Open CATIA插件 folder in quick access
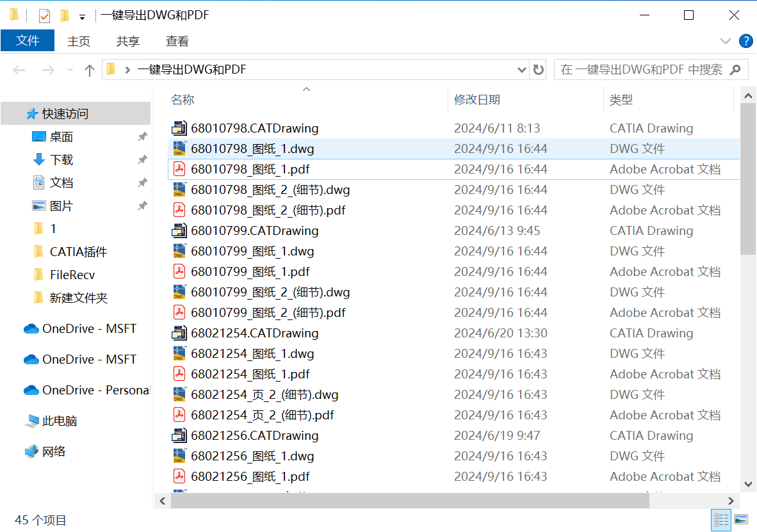The height and width of the screenshot is (532, 757). [x=78, y=252]
